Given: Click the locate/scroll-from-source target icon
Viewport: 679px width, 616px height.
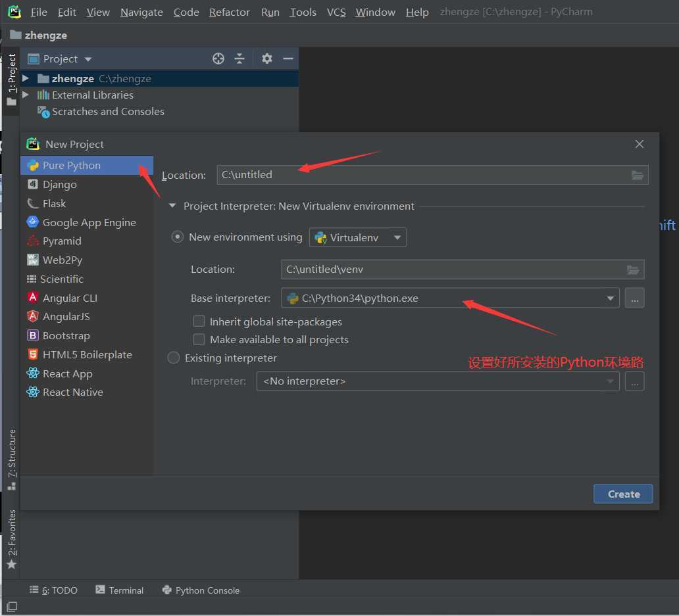Looking at the screenshot, I should point(218,59).
